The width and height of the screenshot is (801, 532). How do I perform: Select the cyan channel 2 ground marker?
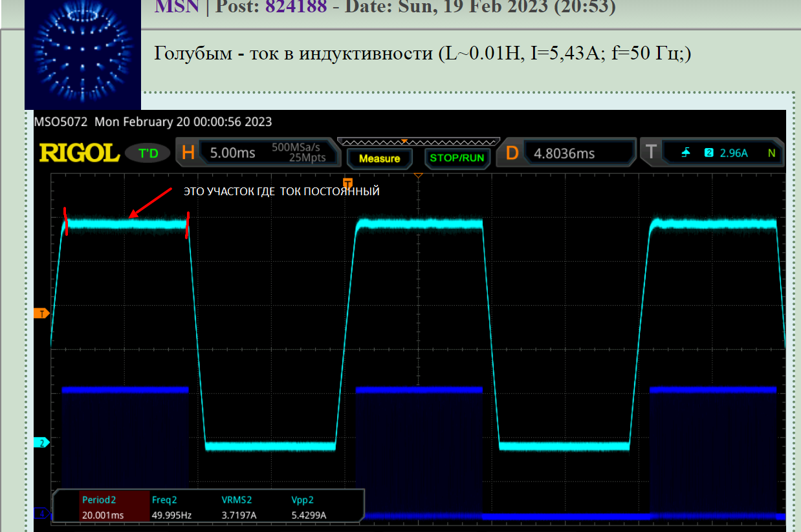tap(42, 443)
